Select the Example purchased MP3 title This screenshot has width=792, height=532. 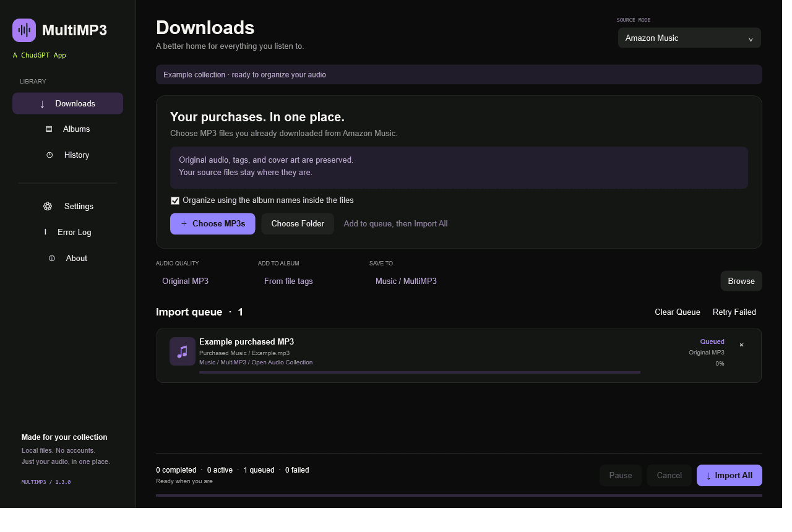(246, 342)
